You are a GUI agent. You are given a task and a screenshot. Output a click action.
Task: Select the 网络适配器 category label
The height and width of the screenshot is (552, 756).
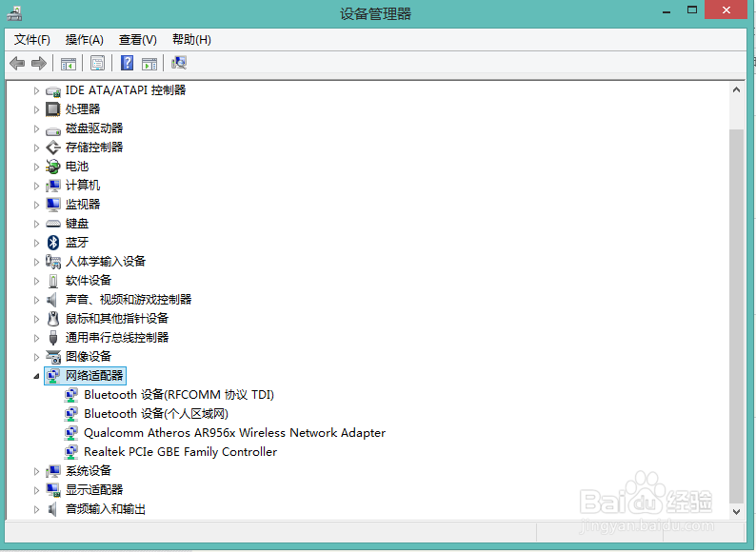click(x=94, y=376)
